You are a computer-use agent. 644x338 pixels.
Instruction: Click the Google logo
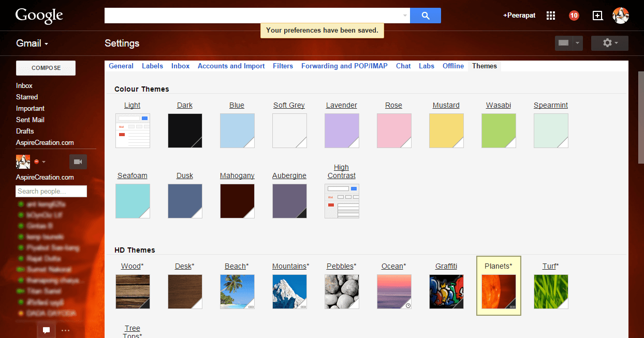pos(39,16)
